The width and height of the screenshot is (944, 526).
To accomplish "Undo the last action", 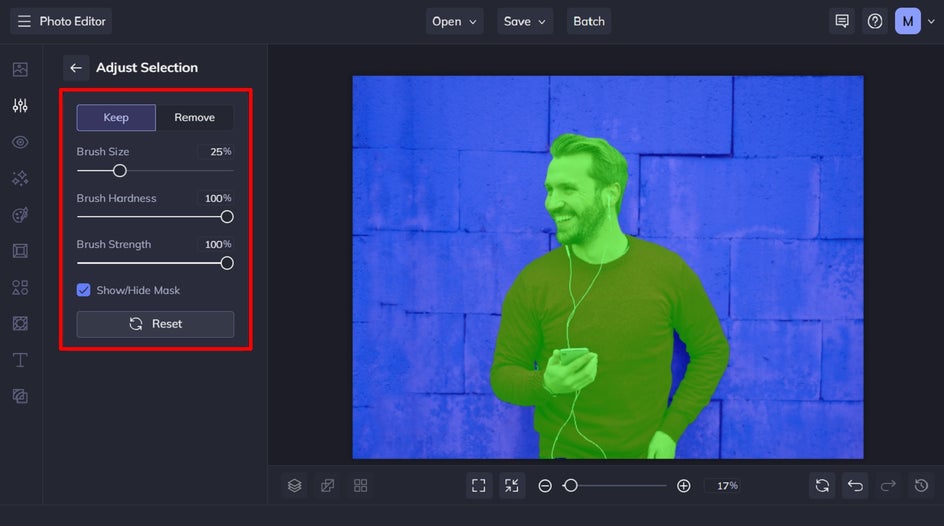I will pyautogui.click(x=856, y=486).
